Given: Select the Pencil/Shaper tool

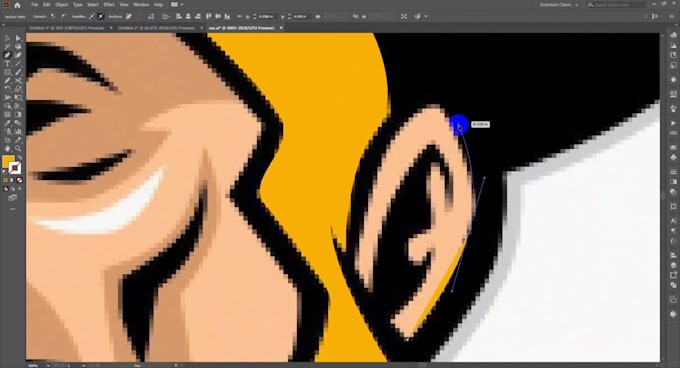Looking at the screenshot, I should click(x=7, y=81).
